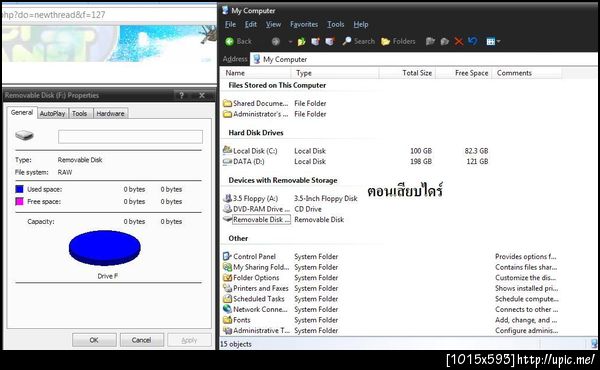Click the red Delete X toolbar icon

(458, 41)
